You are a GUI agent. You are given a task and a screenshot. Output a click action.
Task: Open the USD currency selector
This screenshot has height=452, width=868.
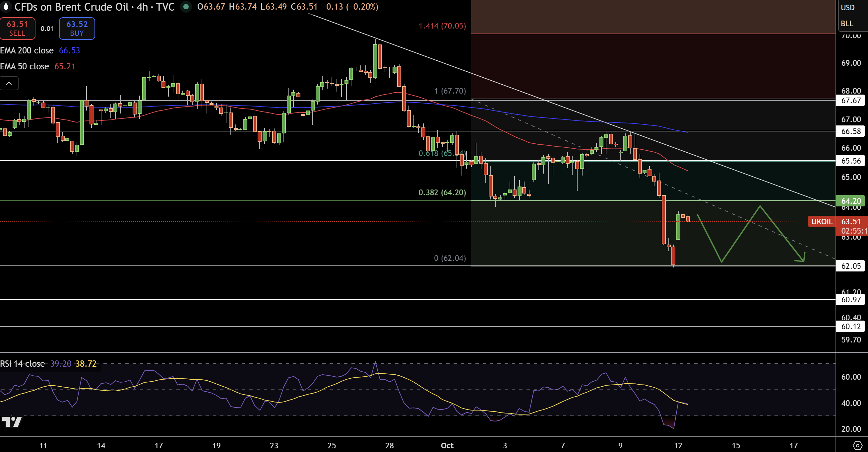848,7
